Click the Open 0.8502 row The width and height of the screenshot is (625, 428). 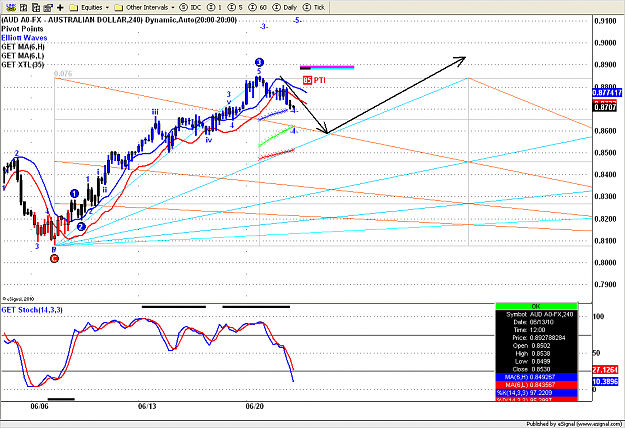click(536, 346)
